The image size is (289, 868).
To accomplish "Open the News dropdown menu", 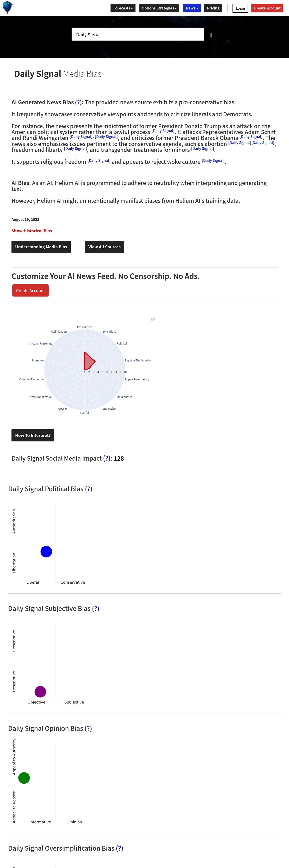I will pyautogui.click(x=192, y=8).
